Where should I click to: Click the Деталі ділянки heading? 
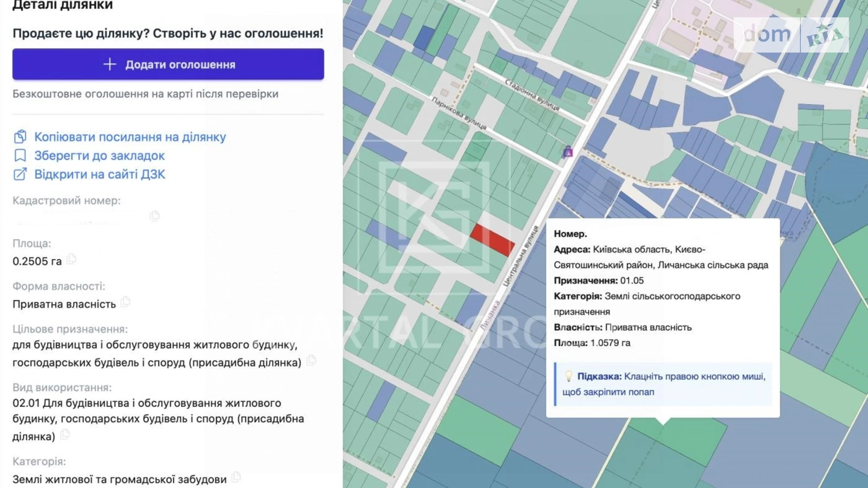pos(63,6)
